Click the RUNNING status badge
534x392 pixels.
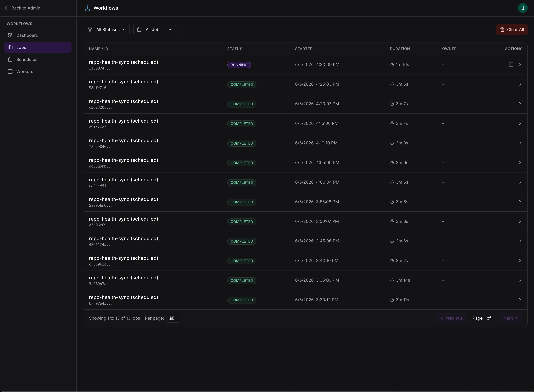(239, 65)
